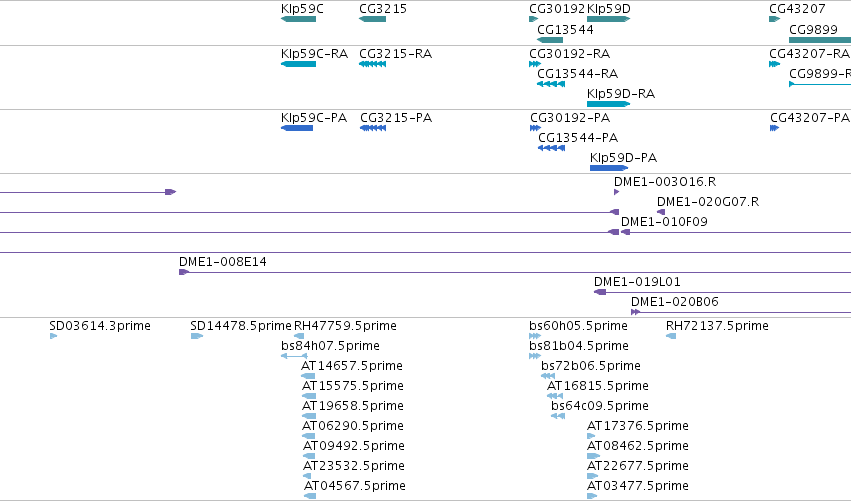This screenshot has width=851, height=501.
Task: Select the bs84h07.5prime EST label
Action: point(331,346)
